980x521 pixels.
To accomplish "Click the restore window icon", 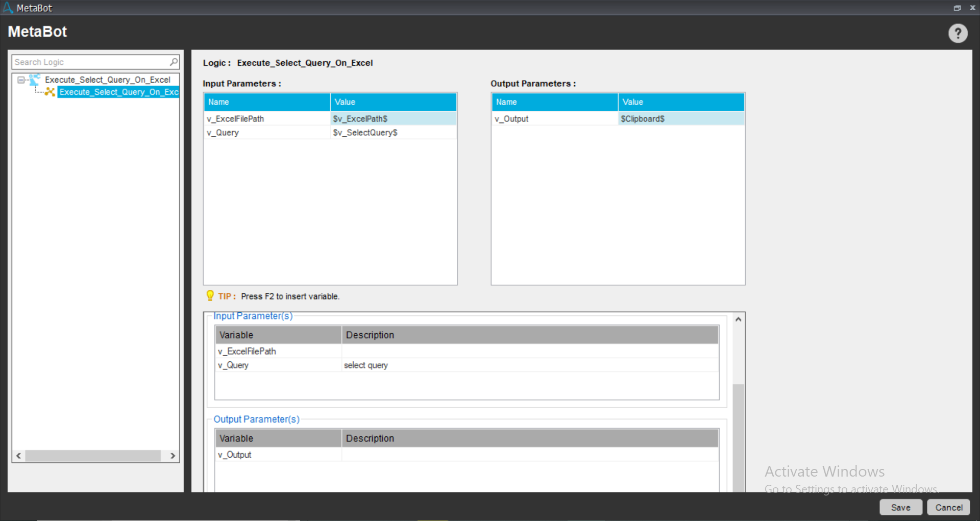I will (957, 8).
